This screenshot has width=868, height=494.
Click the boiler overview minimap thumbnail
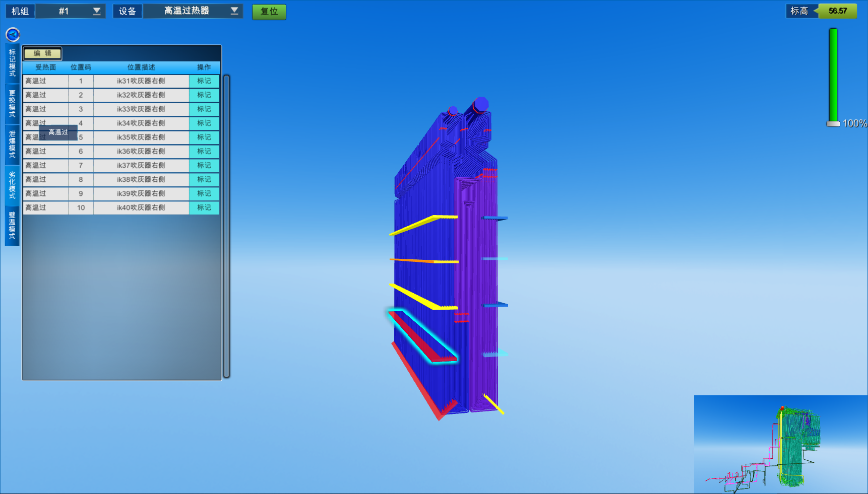coord(780,444)
